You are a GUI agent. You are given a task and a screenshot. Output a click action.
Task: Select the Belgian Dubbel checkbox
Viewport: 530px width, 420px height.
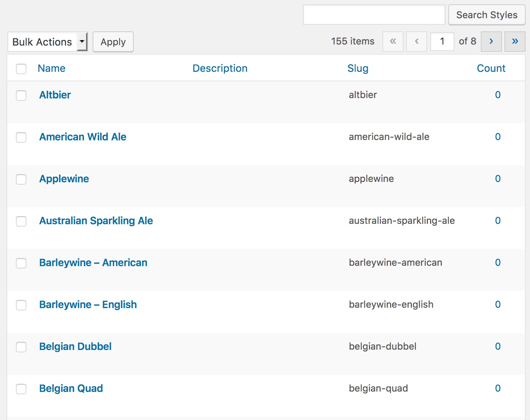21,347
